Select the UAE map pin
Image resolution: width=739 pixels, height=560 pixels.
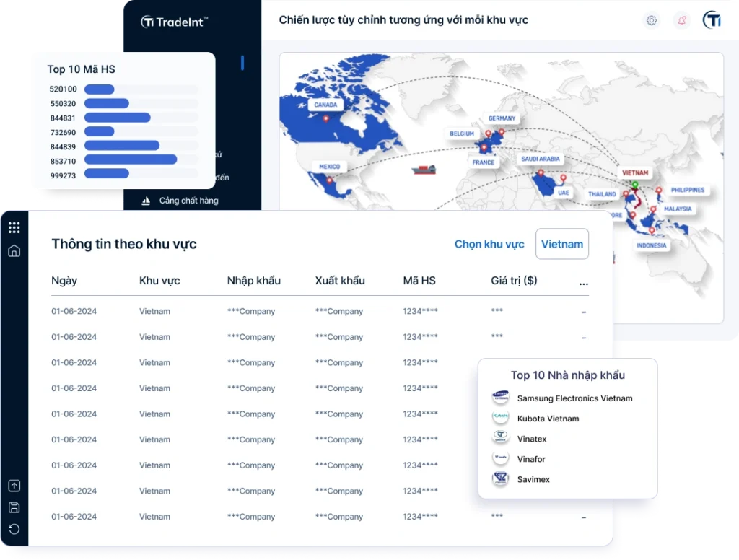(563, 178)
